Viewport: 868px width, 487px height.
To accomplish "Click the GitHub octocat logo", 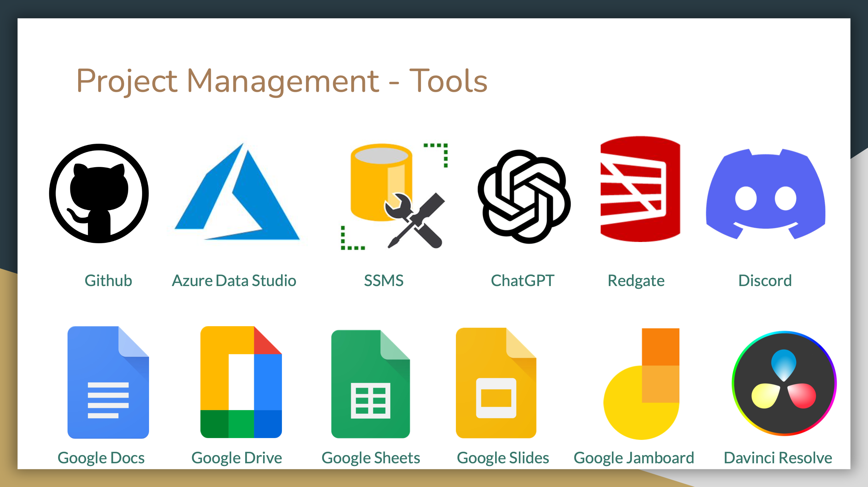I will pos(99,193).
